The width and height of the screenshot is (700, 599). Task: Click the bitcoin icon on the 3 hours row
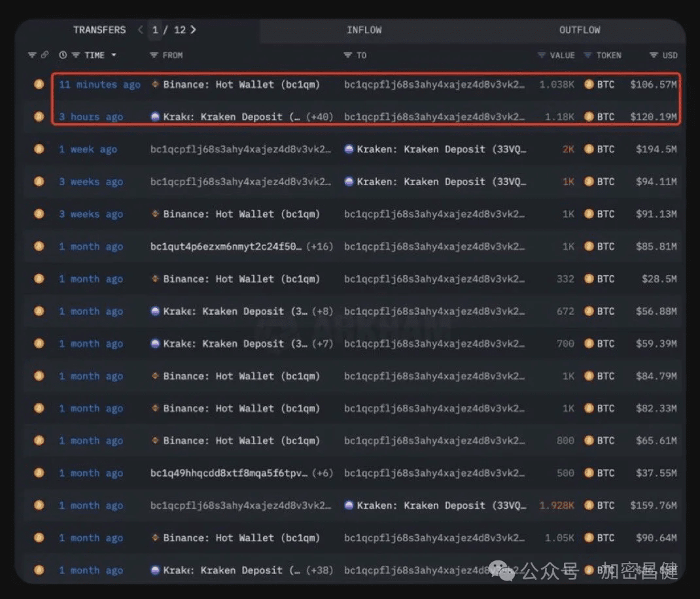[39, 116]
